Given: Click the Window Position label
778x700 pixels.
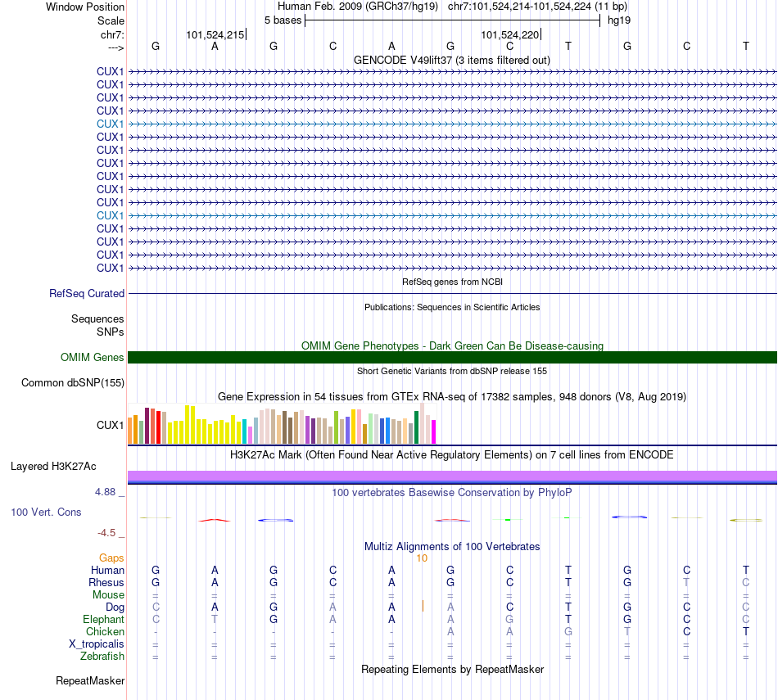Looking at the screenshot, I should click(x=85, y=7).
